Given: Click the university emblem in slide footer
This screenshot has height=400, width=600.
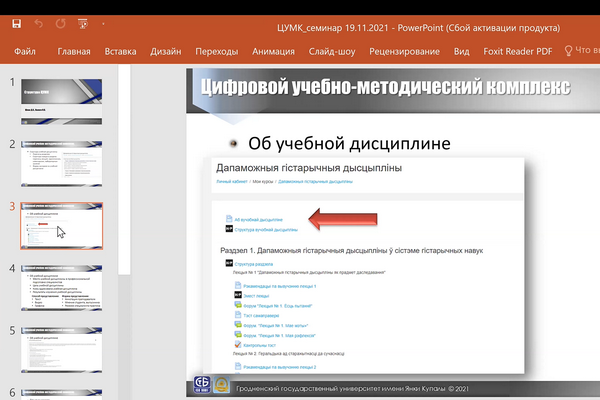Looking at the screenshot, I should click(x=220, y=387).
